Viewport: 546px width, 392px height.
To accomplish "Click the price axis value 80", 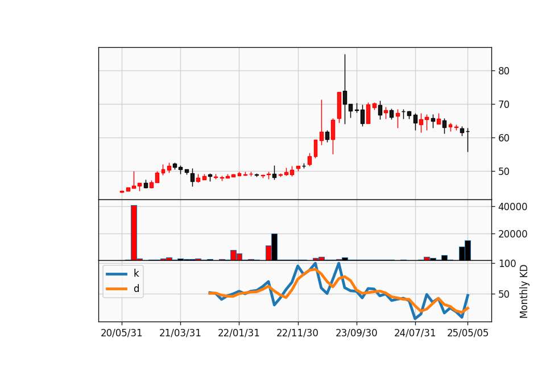I will [504, 71].
